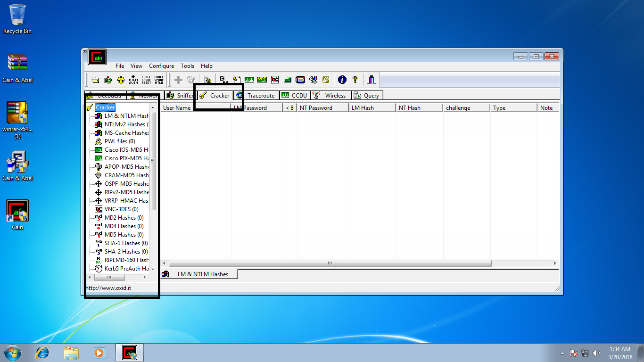Click the Start/Stop Sniffer toolbar icon
Image resolution: width=644 pixels, height=362 pixels.
click(108, 80)
